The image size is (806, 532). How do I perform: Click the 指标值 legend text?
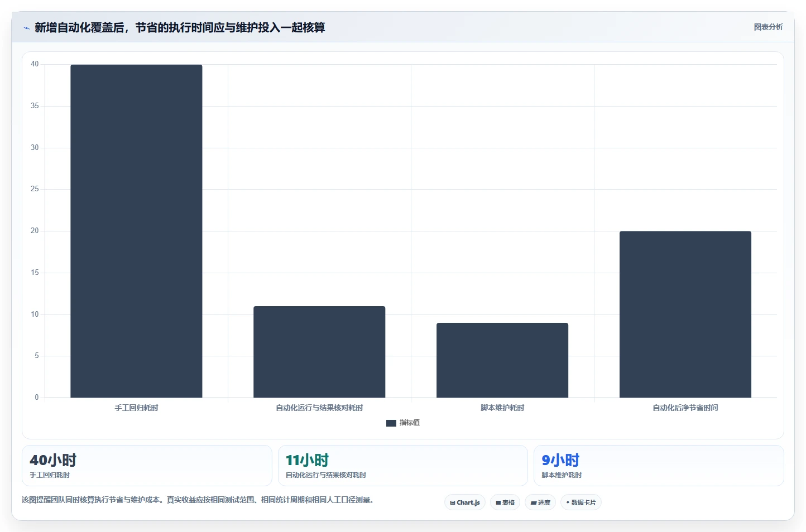410,423
